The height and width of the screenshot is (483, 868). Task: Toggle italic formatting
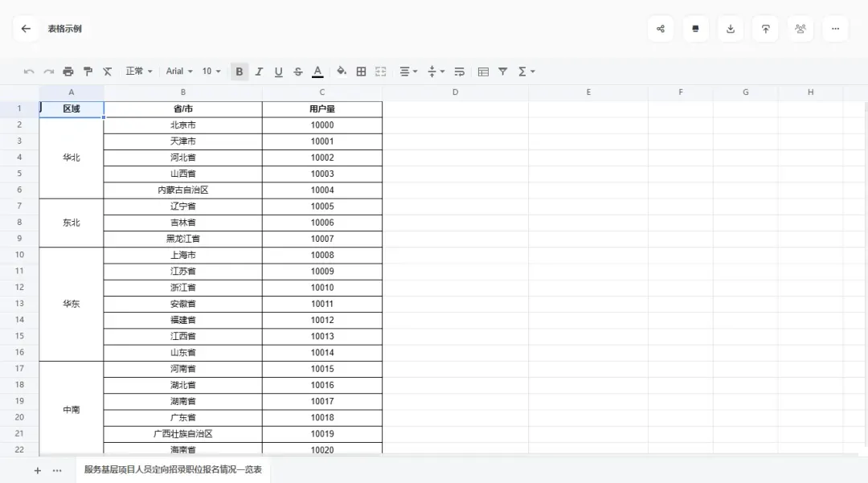(259, 72)
